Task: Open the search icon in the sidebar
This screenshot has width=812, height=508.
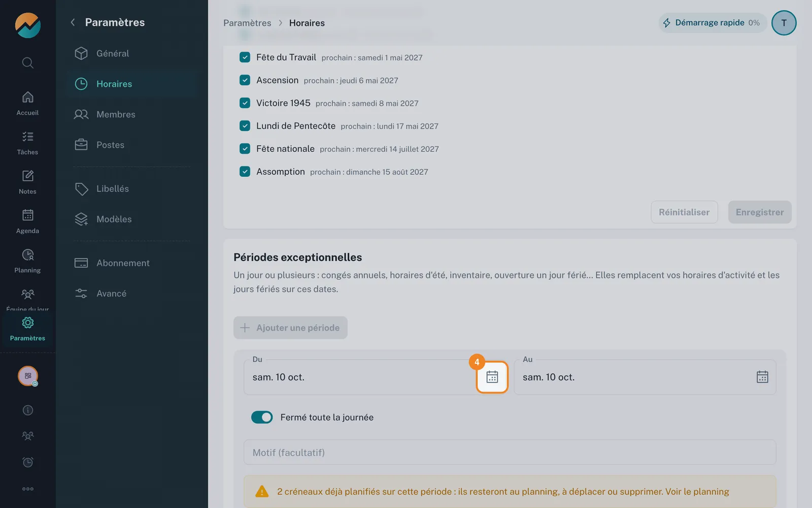Action: [28, 62]
